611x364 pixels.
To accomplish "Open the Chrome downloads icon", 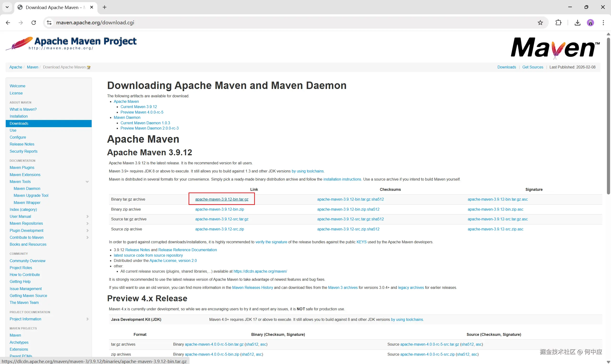I will pyautogui.click(x=577, y=23).
